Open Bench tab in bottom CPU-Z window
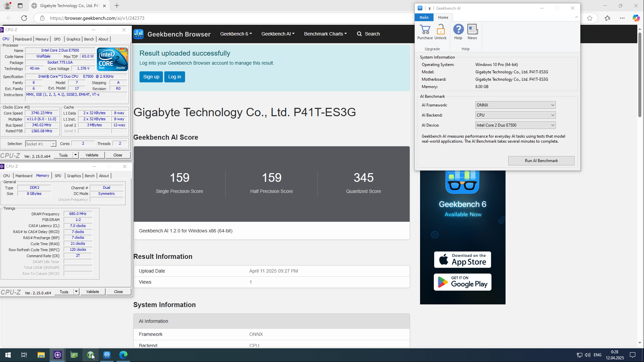 click(90, 176)
